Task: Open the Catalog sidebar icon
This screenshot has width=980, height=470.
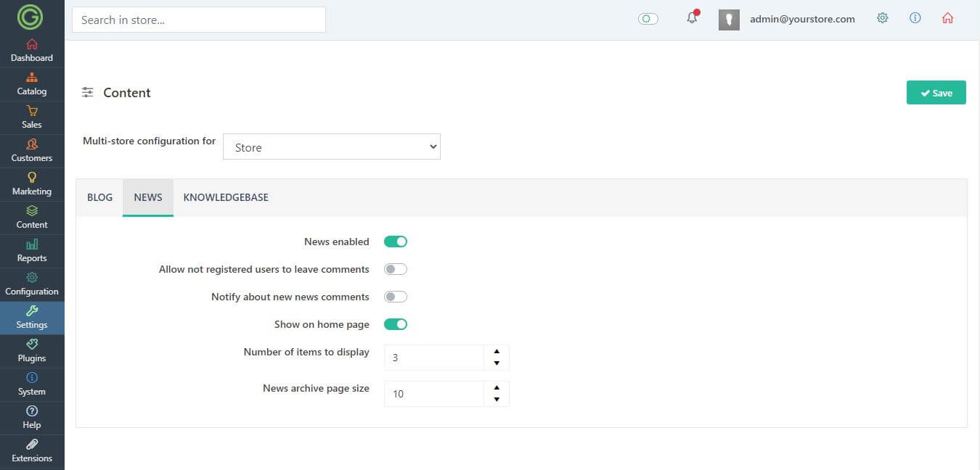Action: click(x=32, y=78)
